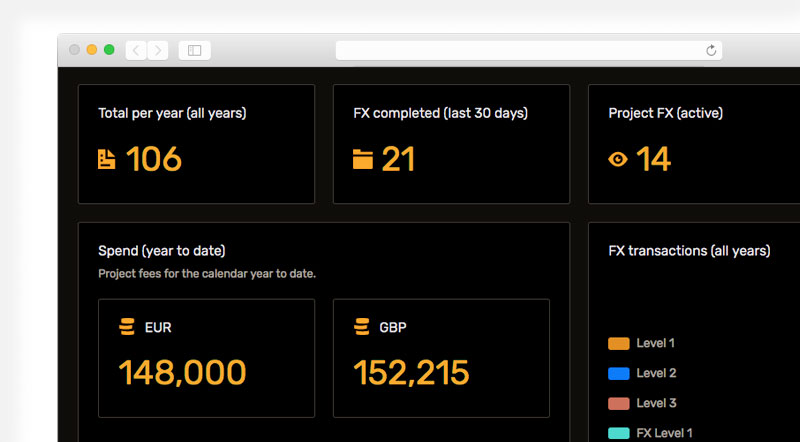Click the coins icon next to GBP
This screenshot has height=442, width=800.
pos(362,327)
